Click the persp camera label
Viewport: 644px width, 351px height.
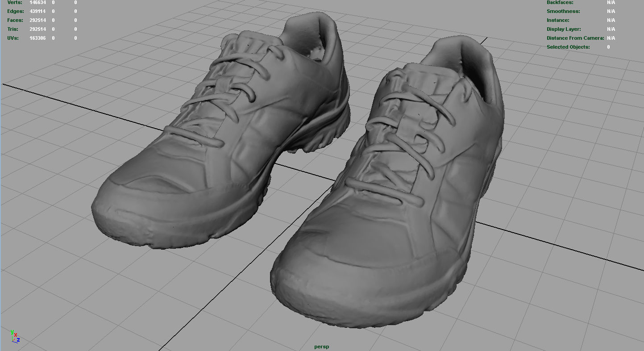tap(321, 347)
